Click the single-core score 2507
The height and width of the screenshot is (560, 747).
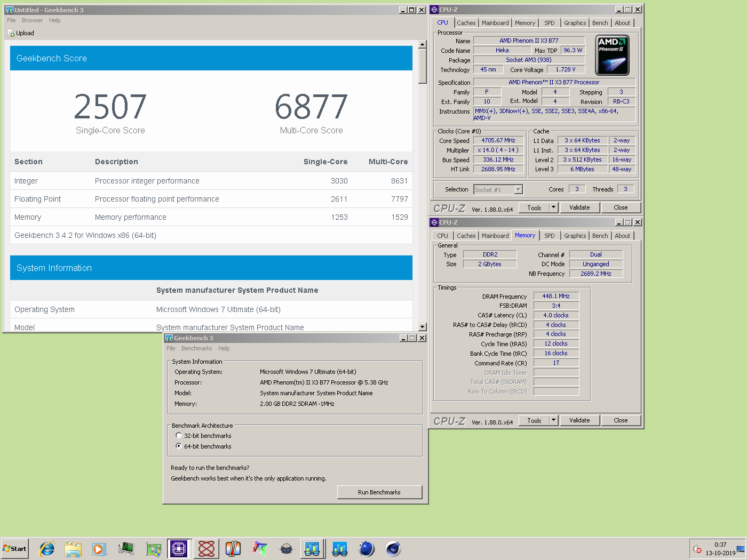[110, 106]
